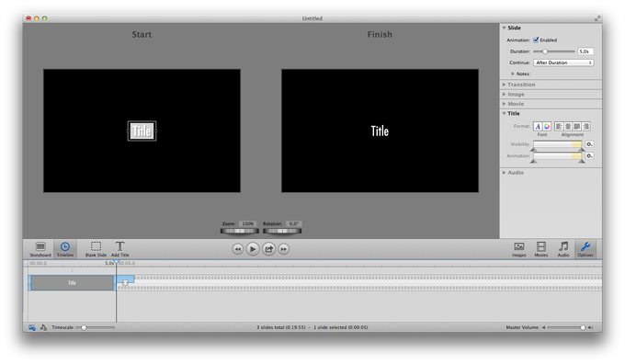Open the Audio browser

563,249
